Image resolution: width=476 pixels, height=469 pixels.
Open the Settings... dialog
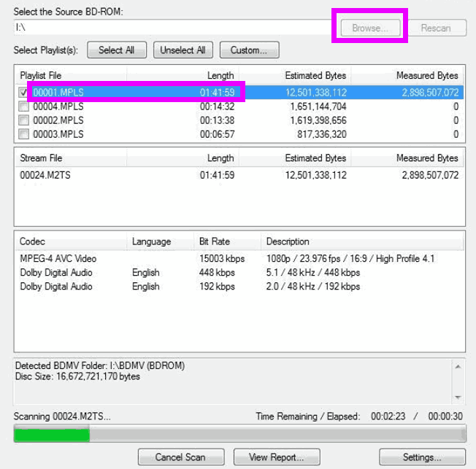422,457
